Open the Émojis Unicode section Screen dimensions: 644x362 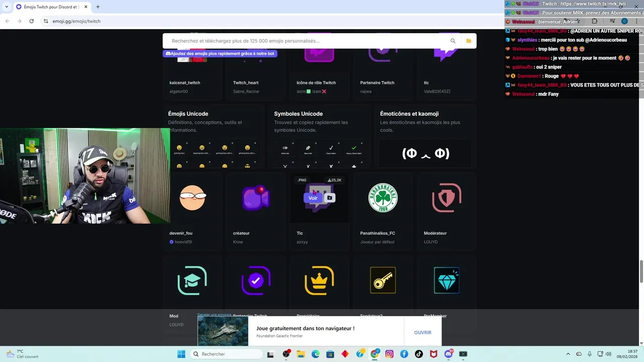(188, 114)
